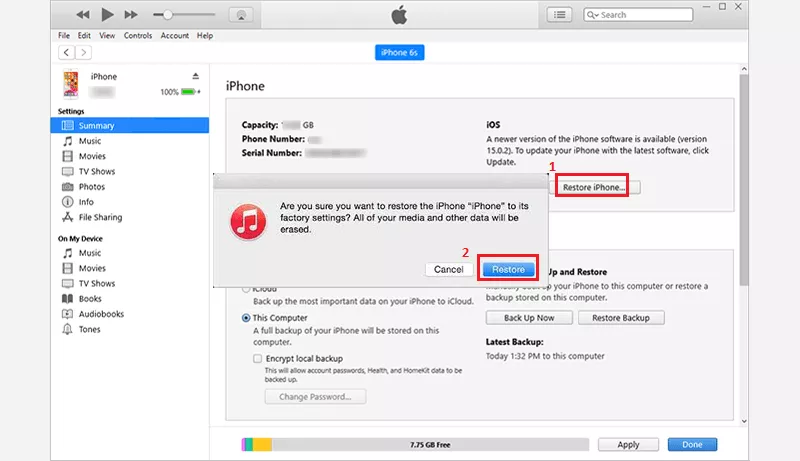Image resolution: width=800 pixels, height=461 pixels.
Task: Click the Serial Number label
Action: click(x=271, y=153)
